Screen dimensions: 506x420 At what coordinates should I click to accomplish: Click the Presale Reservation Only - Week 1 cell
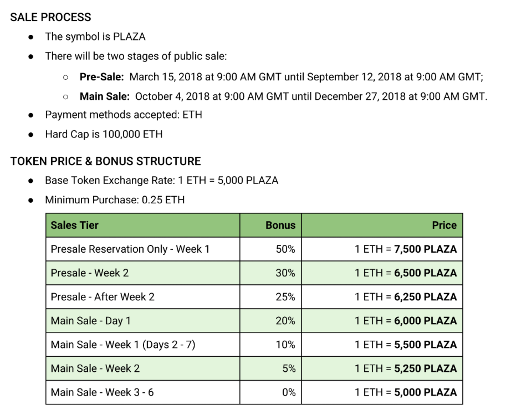pos(130,249)
